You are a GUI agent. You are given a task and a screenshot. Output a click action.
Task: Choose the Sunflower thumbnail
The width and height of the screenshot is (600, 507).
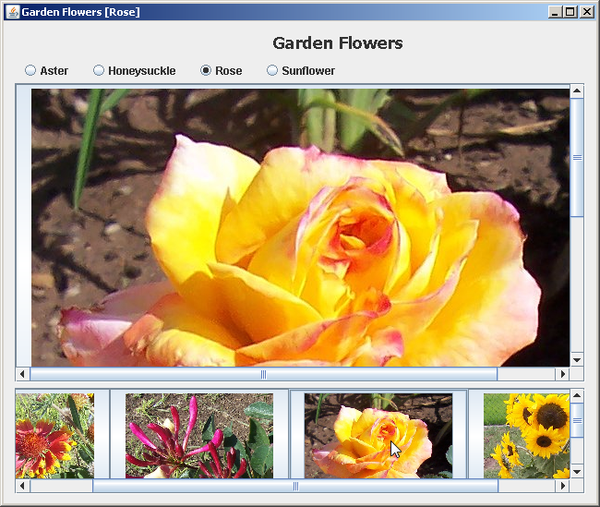[525, 435]
